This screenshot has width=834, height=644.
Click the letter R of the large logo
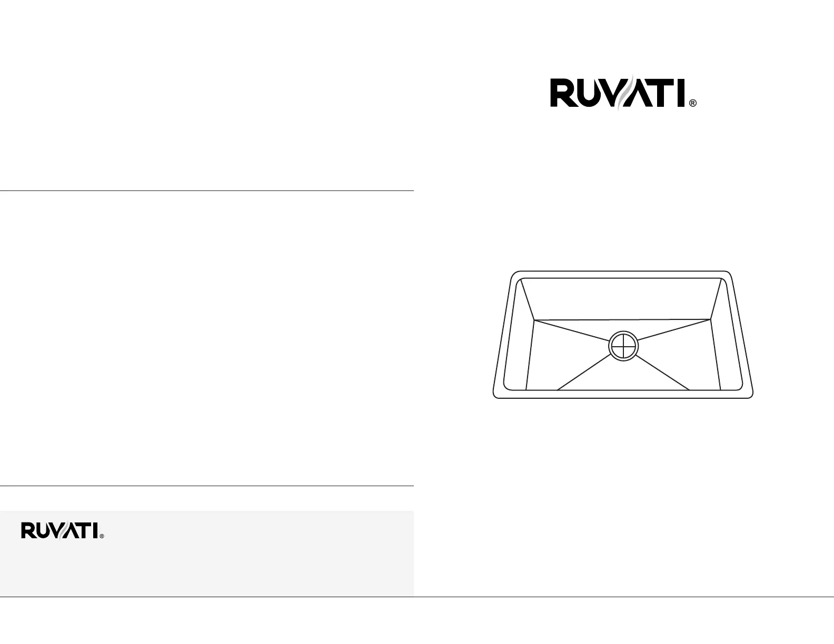tap(562, 94)
